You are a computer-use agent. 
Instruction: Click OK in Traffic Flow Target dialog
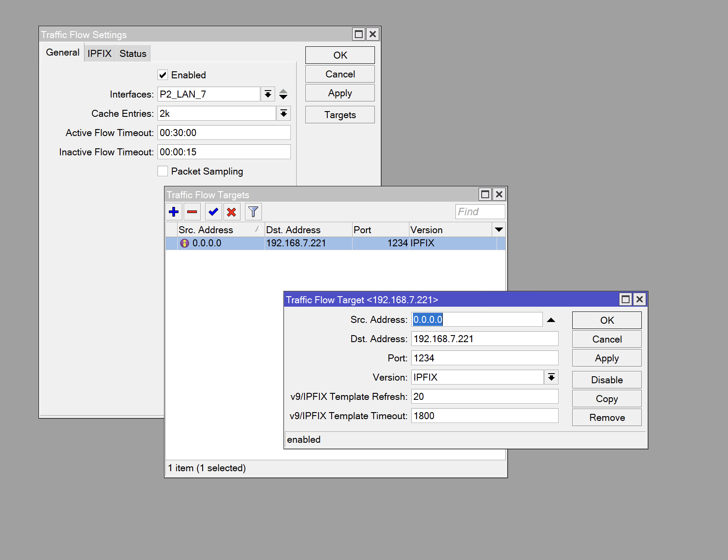(x=607, y=320)
